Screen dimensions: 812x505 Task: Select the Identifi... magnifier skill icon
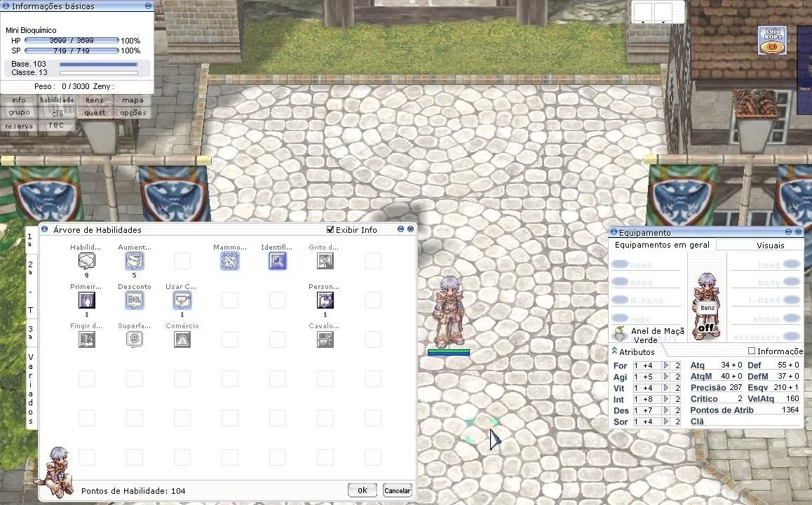278,261
